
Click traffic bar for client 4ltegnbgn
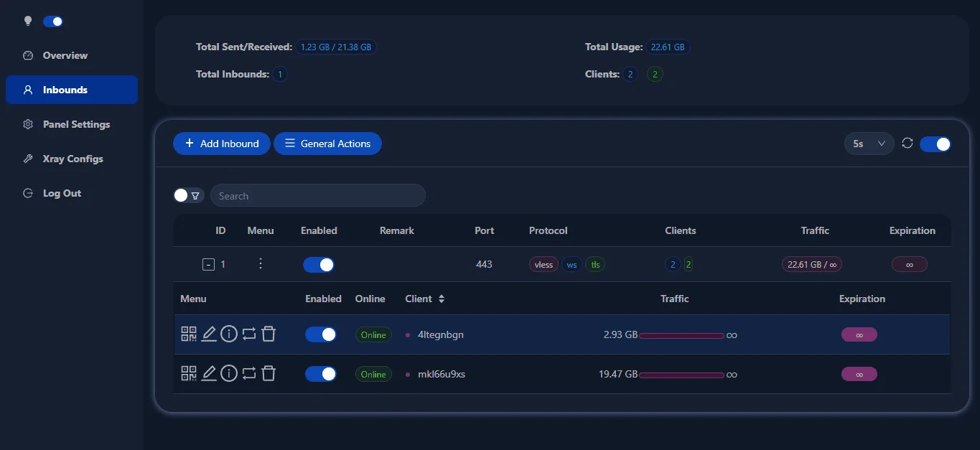681,335
